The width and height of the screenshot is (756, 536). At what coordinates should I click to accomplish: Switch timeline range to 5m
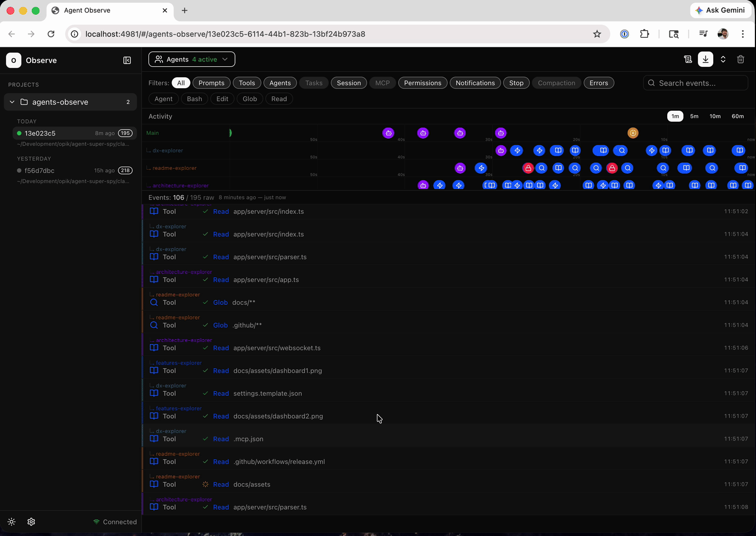click(694, 116)
